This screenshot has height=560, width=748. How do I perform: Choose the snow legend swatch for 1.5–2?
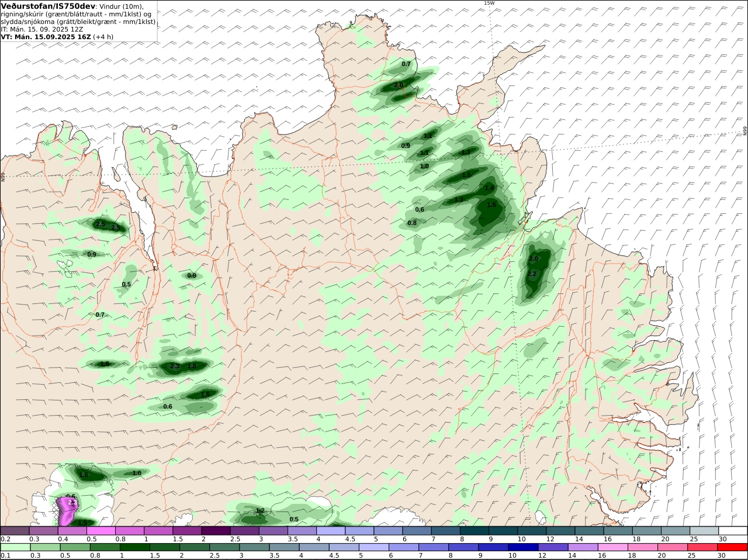tap(186, 530)
